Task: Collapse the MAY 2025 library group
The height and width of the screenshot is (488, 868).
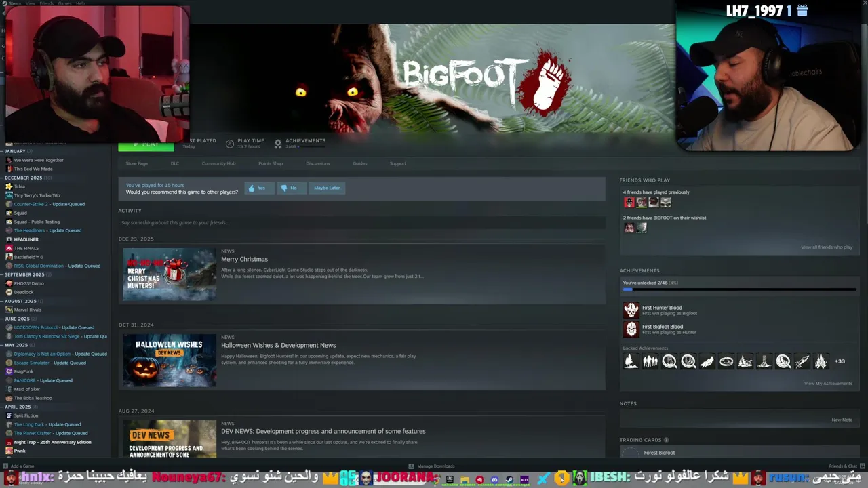Action: (x=16, y=345)
